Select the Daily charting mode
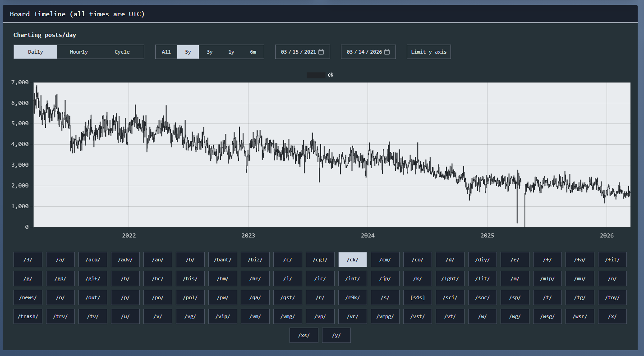Screen dimensions: 644x356 pos(36,52)
